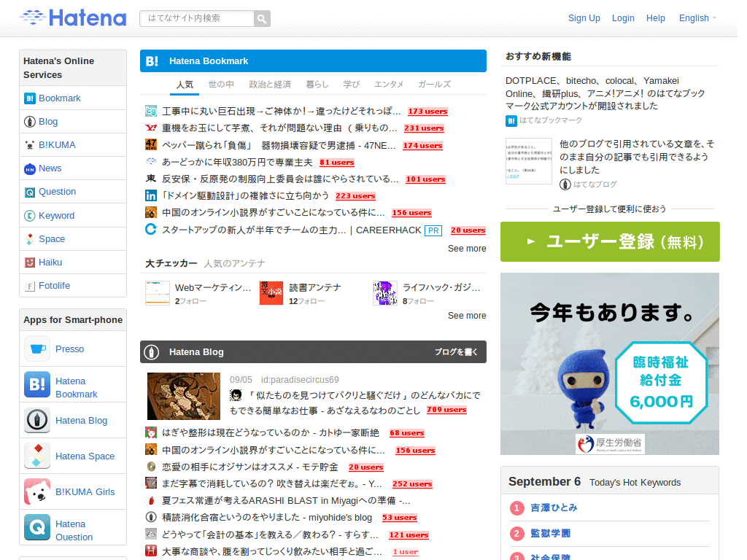Open the Presso app icon
This screenshot has height=560, width=747.
point(37,349)
